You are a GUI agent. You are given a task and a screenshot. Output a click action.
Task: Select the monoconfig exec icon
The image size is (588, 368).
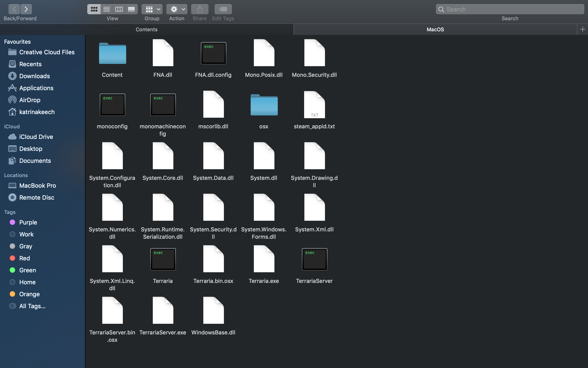click(113, 105)
